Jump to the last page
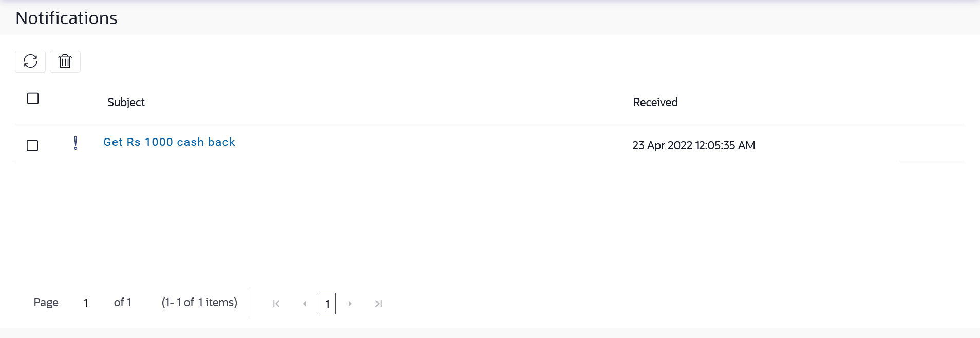This screenshot has width=980, height=338. (x=379, y=304)
